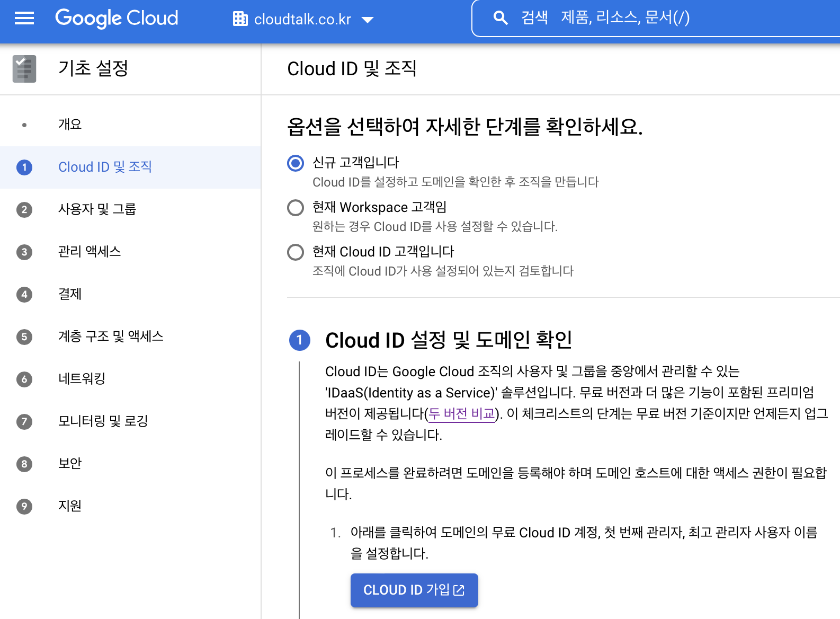The image size is (840, 619).
Task: Click the 기초 설정 sidebar title
Action: pyautogui.click(x=93, y=68)
